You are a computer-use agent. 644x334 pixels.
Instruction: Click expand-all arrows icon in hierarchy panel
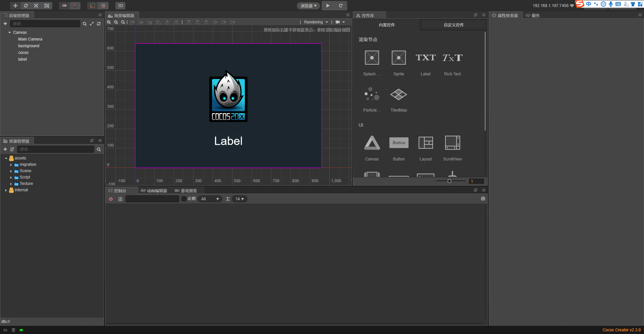click(x=92, y=24)
